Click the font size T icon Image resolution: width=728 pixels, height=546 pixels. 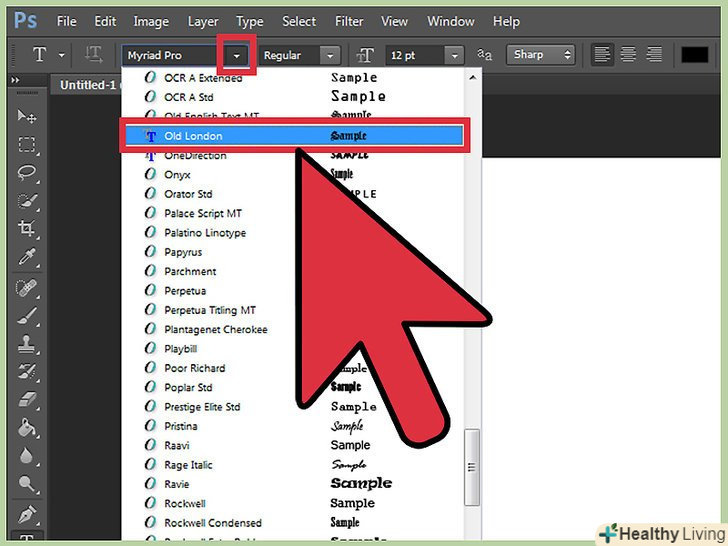(365, 55)
